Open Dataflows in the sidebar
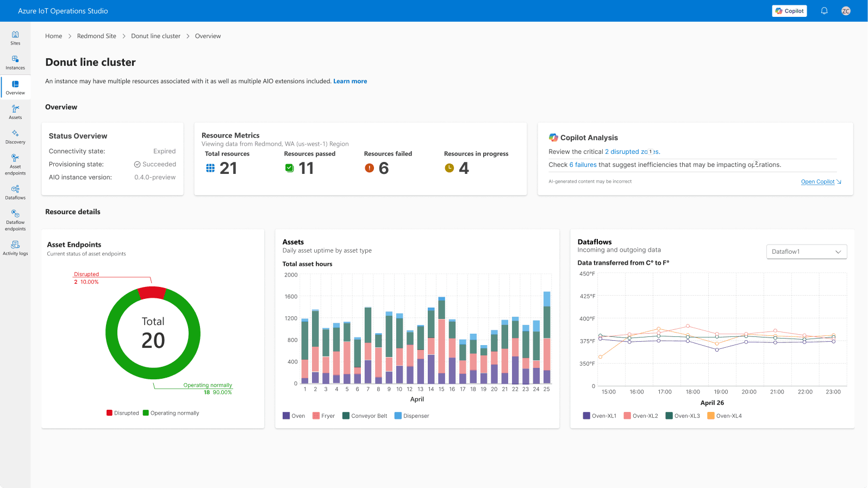 click(x=15, y=192)
